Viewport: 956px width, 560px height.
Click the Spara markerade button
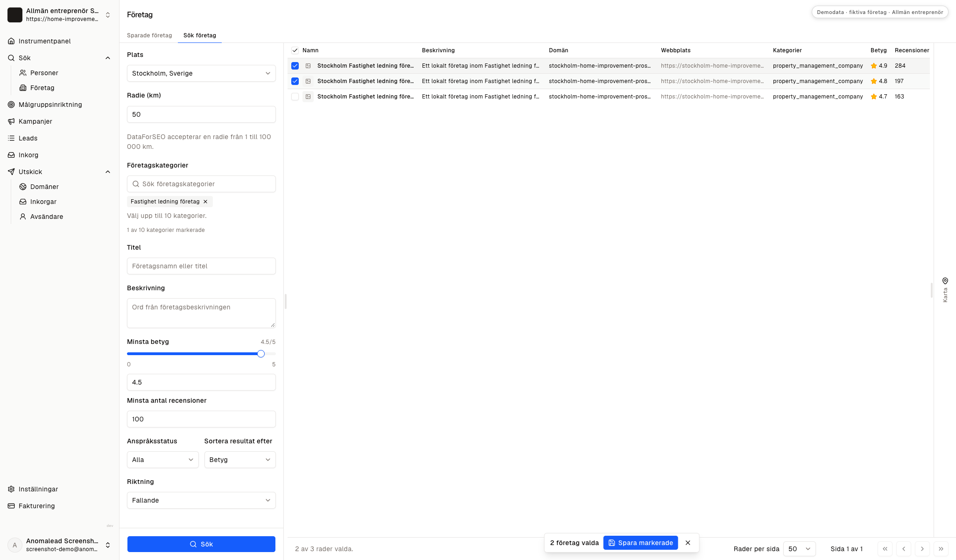click(640, 543)
